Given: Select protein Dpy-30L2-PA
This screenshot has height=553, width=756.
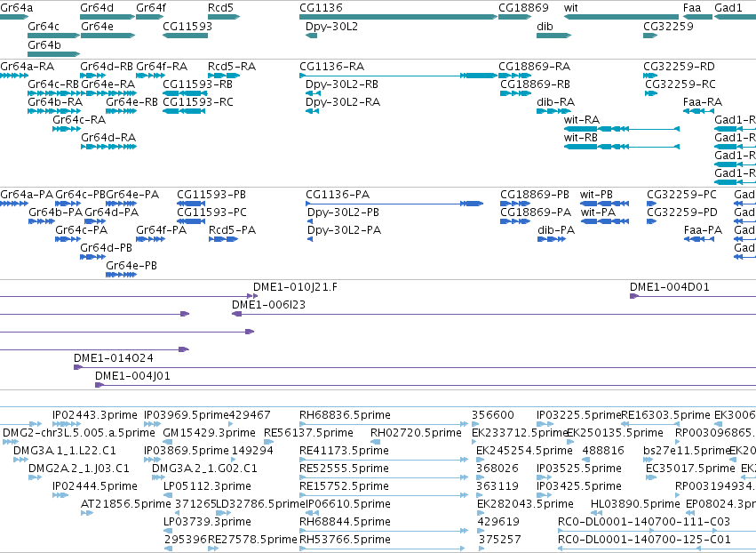Looking at the screenshot, I should 344,230.
